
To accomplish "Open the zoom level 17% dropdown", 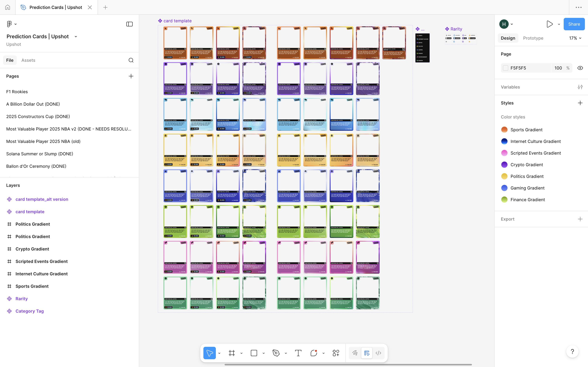I will pyautogui.click(x=575, y=38).
